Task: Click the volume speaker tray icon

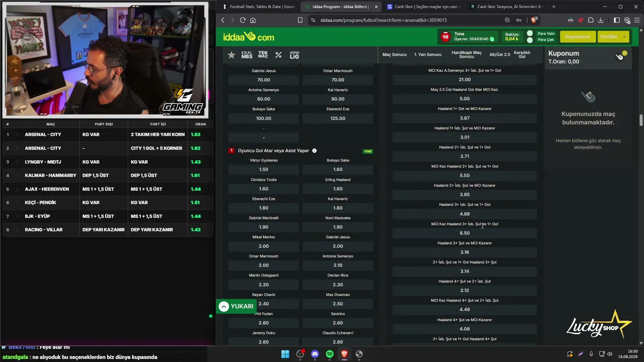Action: 610,354
